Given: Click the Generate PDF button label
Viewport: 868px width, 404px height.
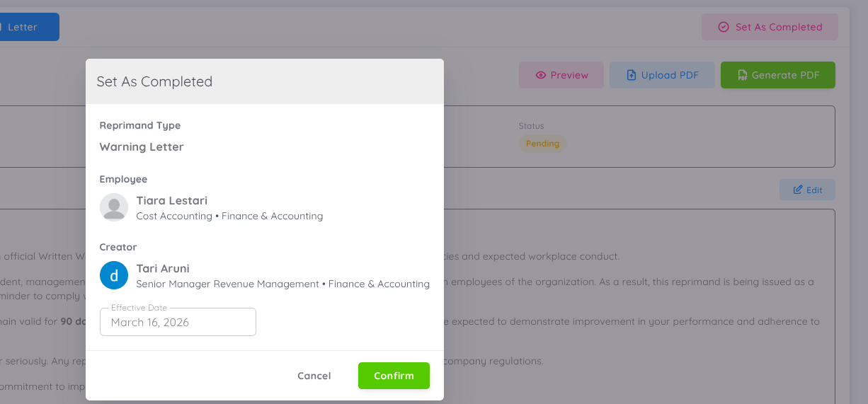Looking at the screenshot, I should [785, 75].
